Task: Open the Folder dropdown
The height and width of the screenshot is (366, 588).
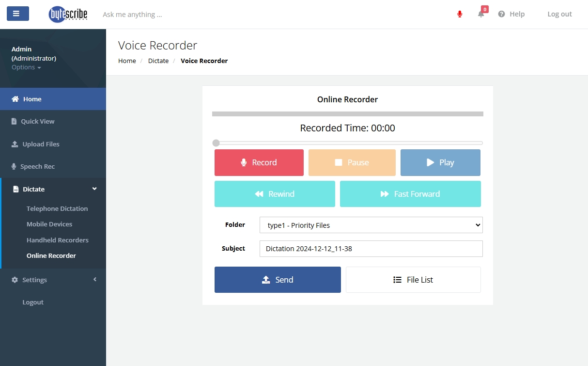Action: coord(371,225)
